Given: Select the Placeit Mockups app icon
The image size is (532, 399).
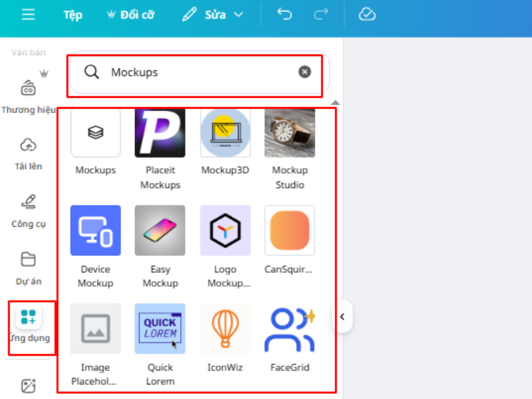Looking at the screenshot, I should 160,133.
